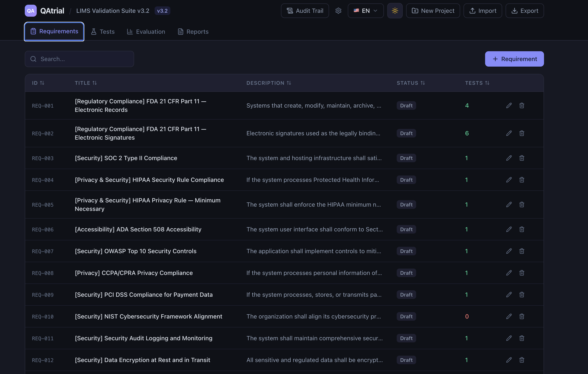Image resolution: width=588 pixels, height=374 pixels.
Task: Sort by ID using its sort arrows
Action: tap(42, 83)
